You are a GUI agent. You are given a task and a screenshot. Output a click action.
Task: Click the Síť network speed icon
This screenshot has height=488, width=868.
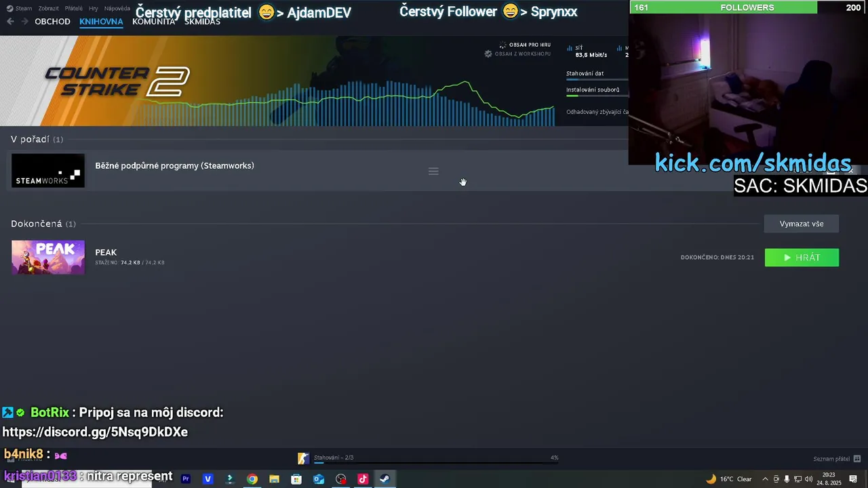[x=570, y=48]
